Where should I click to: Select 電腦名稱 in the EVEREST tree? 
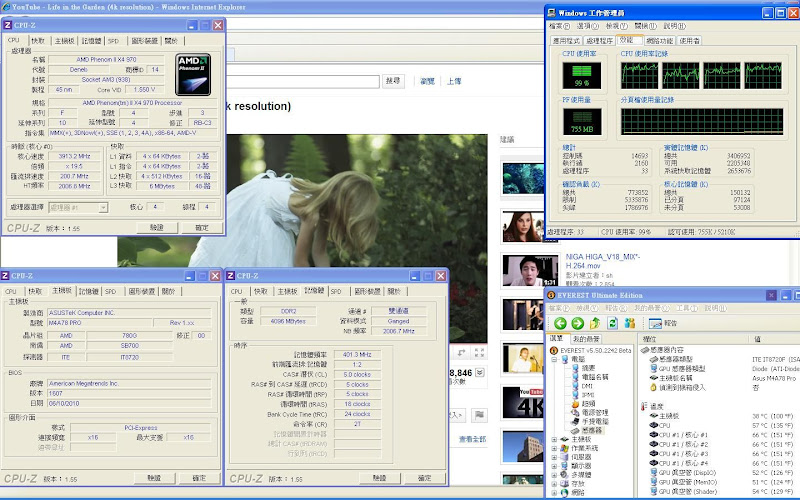coord(595,377)
